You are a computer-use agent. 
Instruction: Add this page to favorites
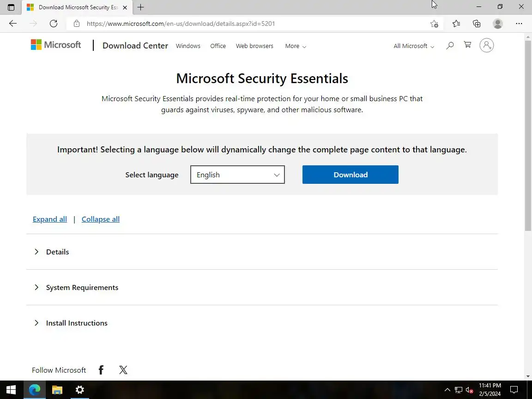(434, 24)
